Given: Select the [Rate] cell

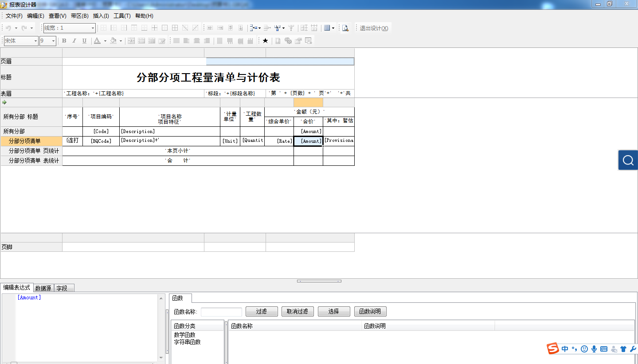Looking at the screenshot, I should pos(279,141).
